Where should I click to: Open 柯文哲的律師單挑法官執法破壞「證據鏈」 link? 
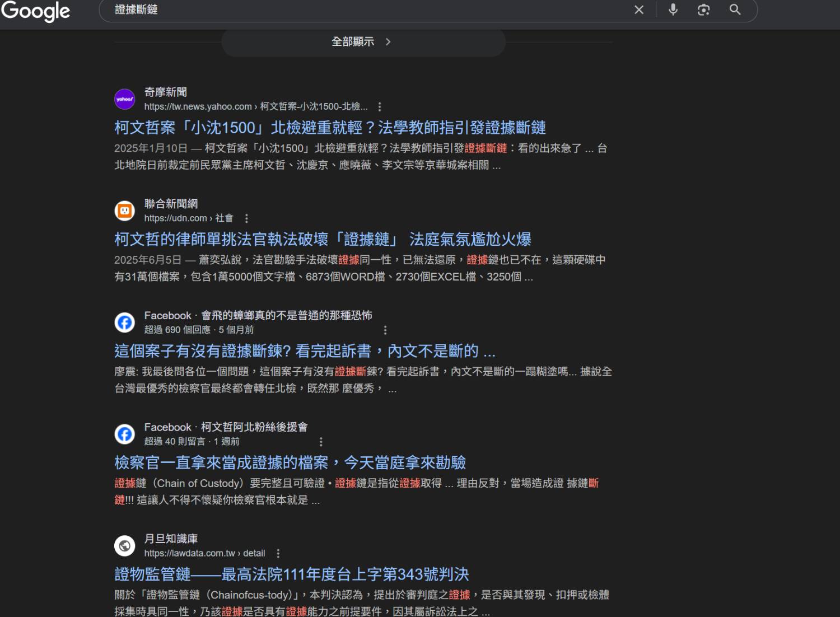point(323,239)
